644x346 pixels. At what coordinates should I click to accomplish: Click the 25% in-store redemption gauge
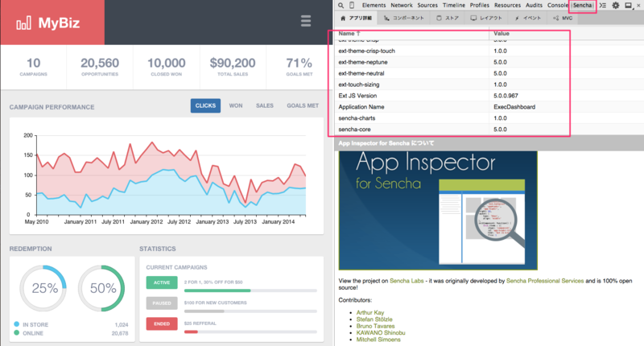point(43,288)
